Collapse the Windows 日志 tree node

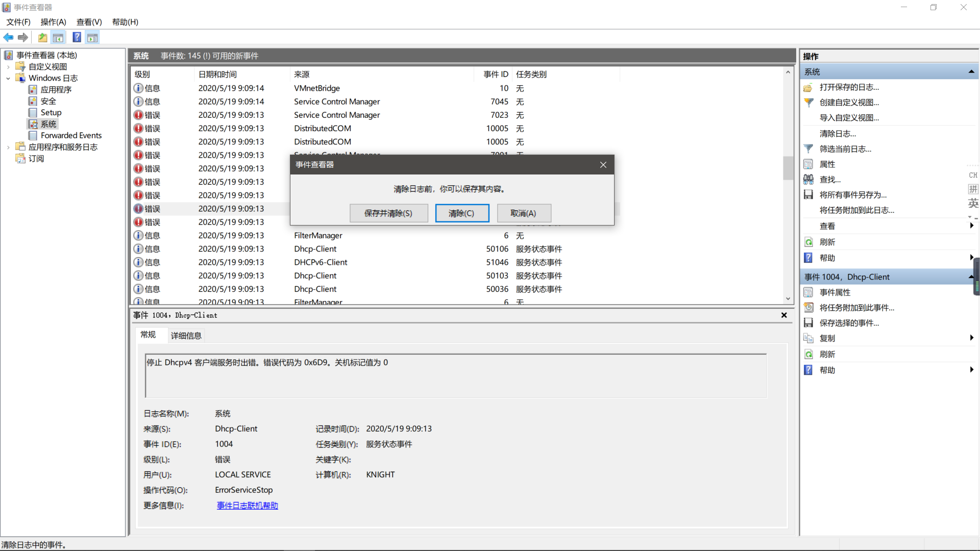point(8,78)
